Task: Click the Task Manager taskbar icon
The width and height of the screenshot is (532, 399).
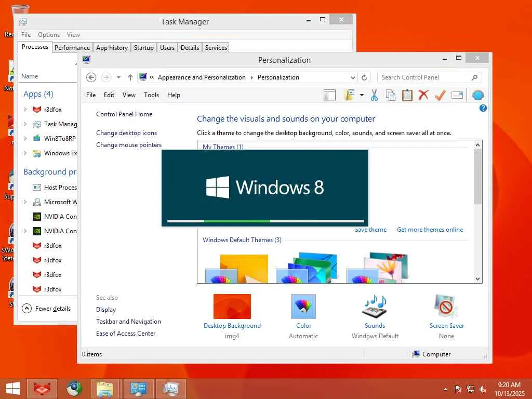Action: tap(170, 389)
